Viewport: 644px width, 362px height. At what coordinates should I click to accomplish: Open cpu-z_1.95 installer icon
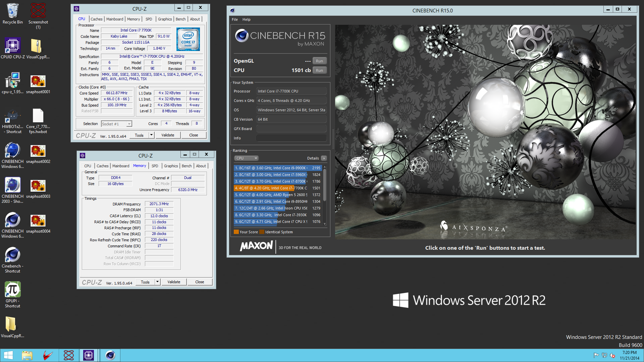click(13, 83)
